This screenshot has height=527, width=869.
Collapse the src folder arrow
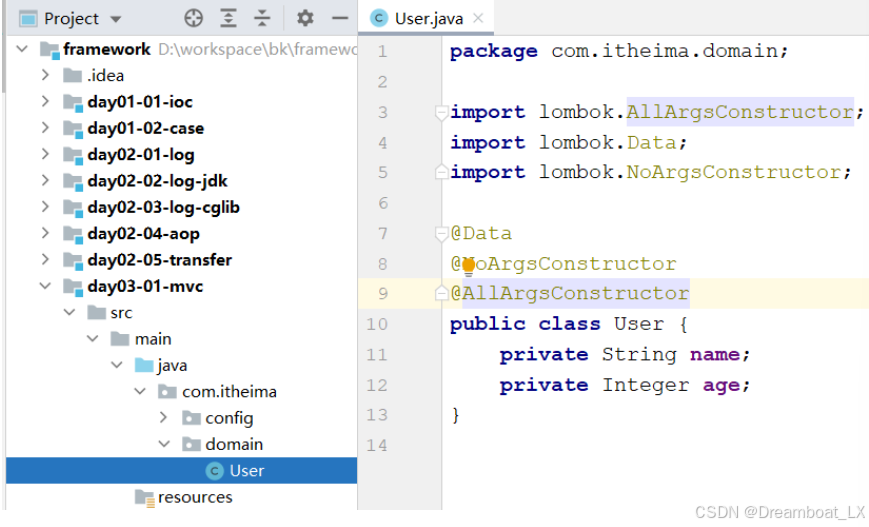(69, 313)
